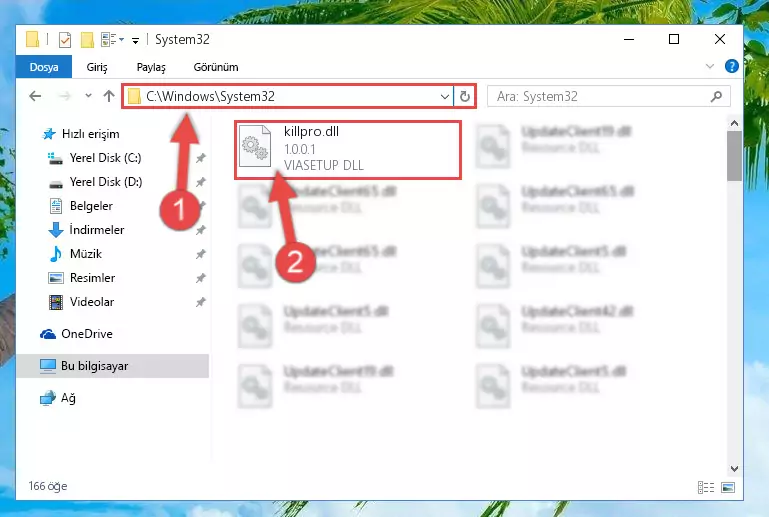Select Bu bilgisayar in navigation pane

(x=113, y=366)
